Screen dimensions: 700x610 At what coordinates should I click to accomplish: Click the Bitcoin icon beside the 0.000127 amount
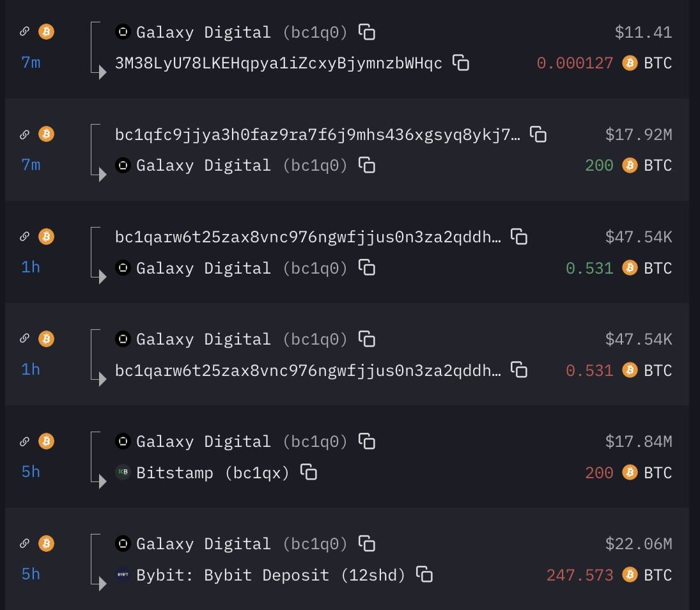coord(630,63)
